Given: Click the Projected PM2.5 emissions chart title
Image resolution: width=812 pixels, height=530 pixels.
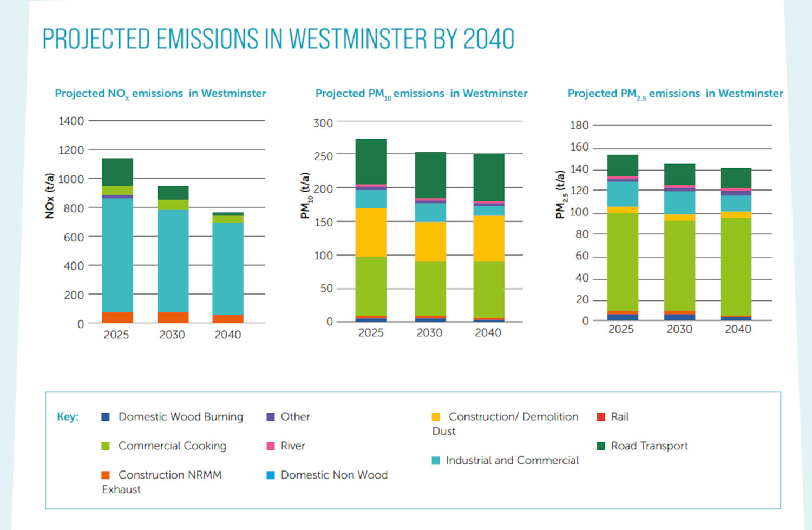Looking at the screenshot, I should [x=675, y=94].
